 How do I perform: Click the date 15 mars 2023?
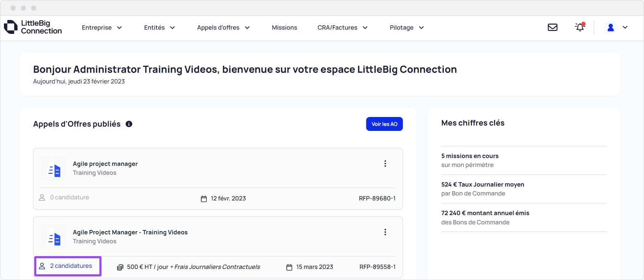pos(315,267)
